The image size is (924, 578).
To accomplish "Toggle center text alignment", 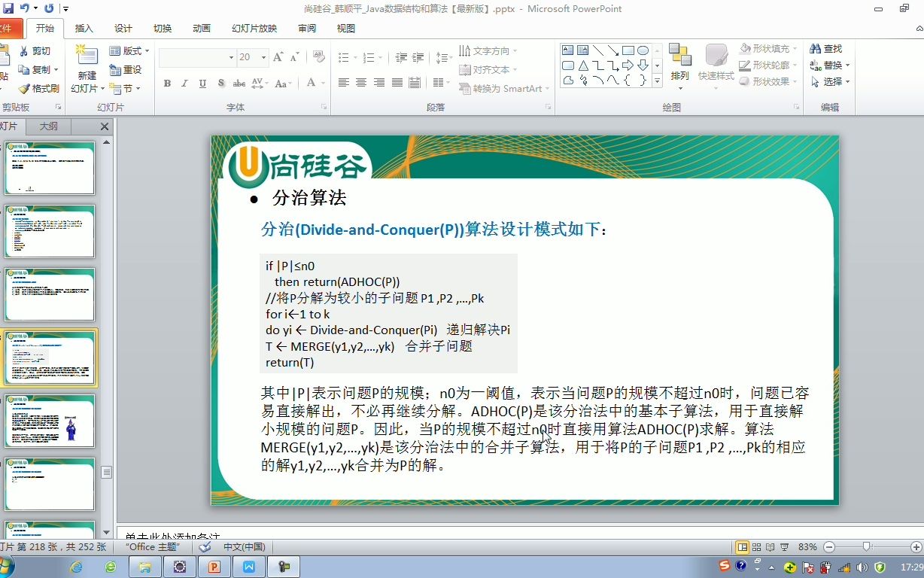I will tap(361, 82).
